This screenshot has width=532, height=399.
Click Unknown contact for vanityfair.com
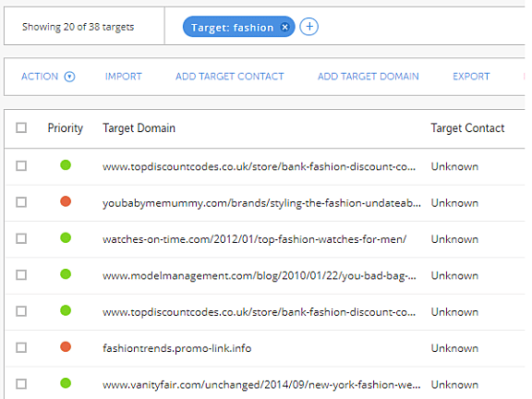(454, 385)
